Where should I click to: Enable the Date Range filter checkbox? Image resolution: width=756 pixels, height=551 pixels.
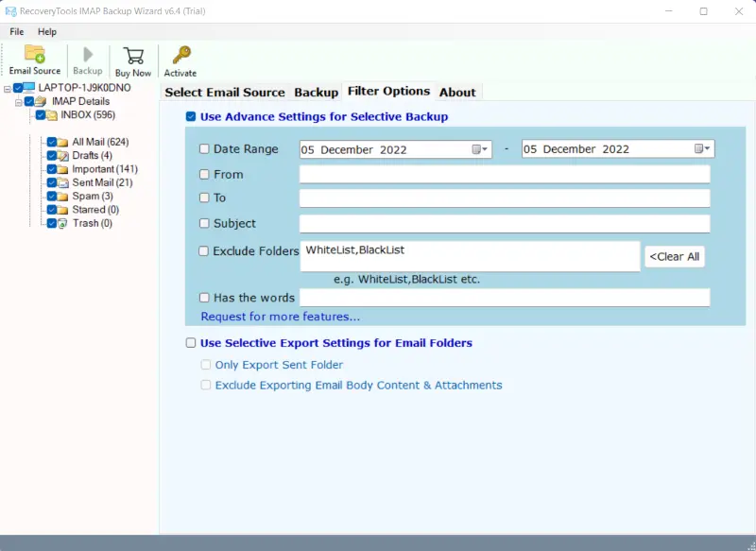(x=205, y=149)
